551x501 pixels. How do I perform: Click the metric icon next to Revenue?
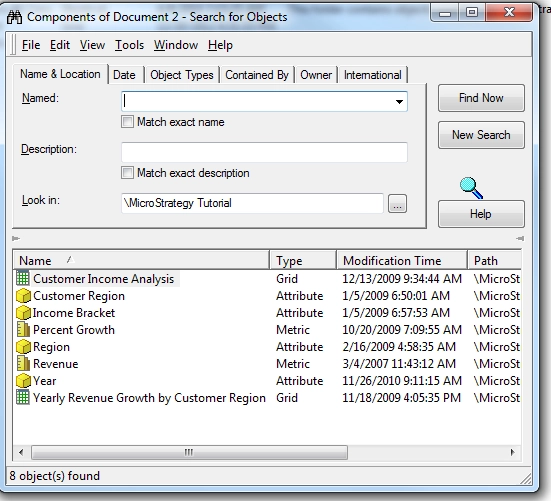click(x=23, y=363)
